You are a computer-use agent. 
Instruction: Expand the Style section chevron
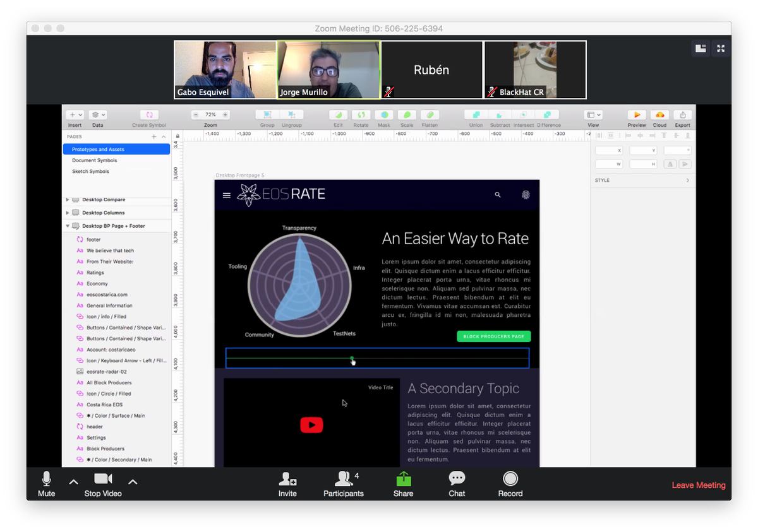[x=687, y=180]
